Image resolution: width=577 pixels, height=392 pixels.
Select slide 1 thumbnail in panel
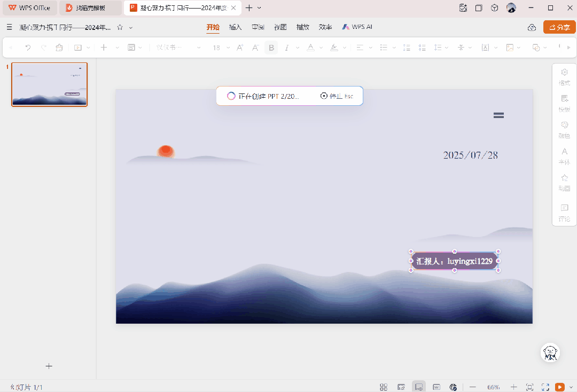pos(49,84)
